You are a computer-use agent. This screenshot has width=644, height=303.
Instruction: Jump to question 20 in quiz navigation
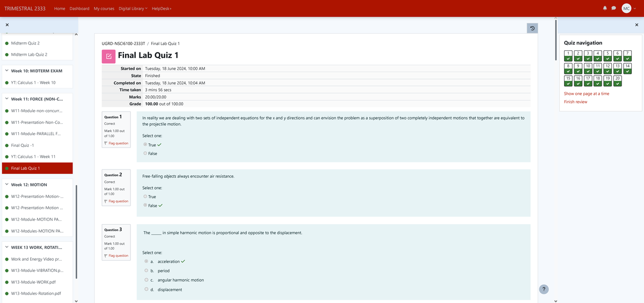(618, 81)
